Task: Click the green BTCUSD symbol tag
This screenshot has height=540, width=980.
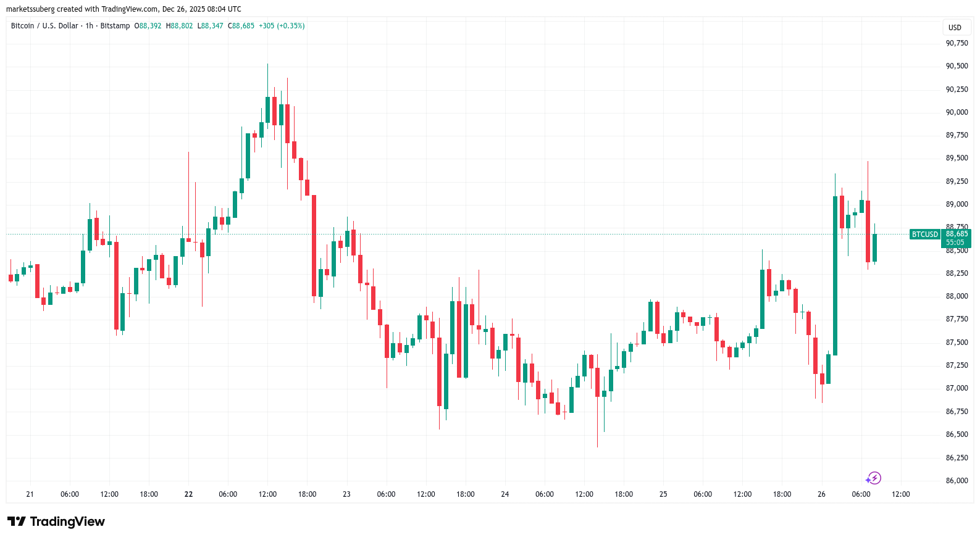Action: click(x=924, y=235)
